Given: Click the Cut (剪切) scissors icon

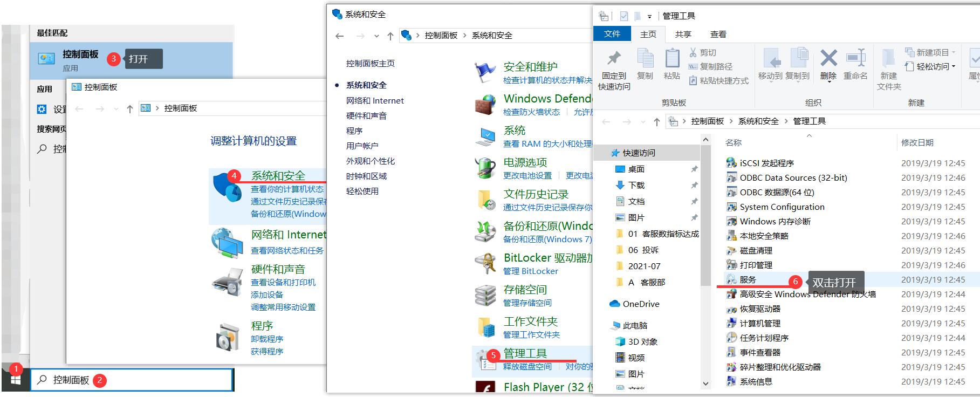Looking at the screenshot, I should click(693, 52).
